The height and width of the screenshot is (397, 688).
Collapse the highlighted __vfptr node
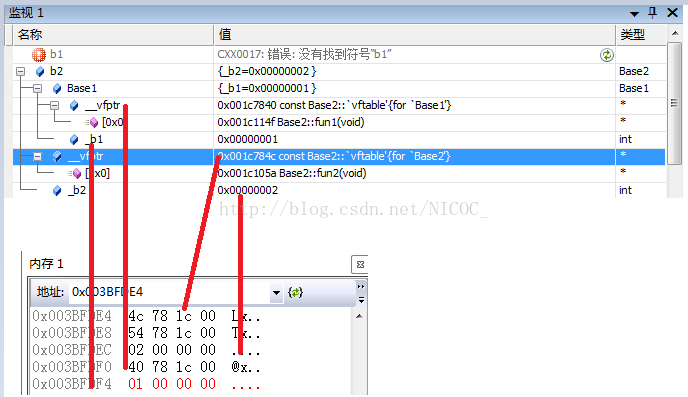click(38, 157)
